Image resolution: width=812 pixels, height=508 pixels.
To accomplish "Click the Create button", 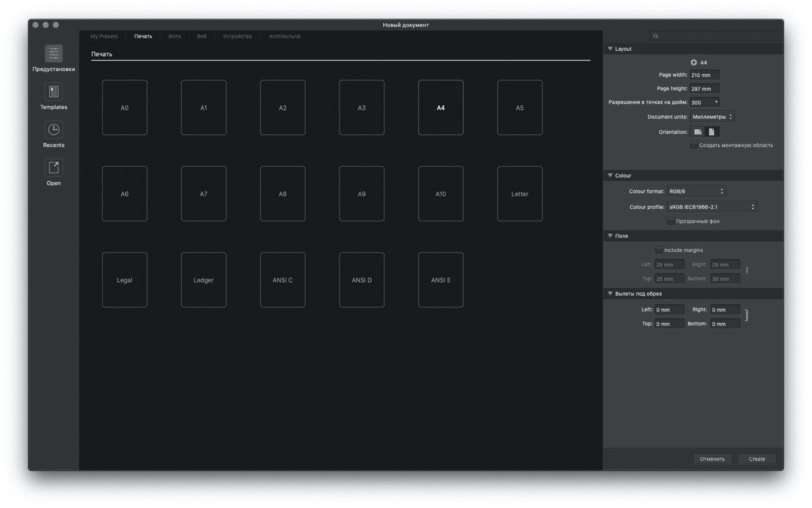I will click(757, 459).
